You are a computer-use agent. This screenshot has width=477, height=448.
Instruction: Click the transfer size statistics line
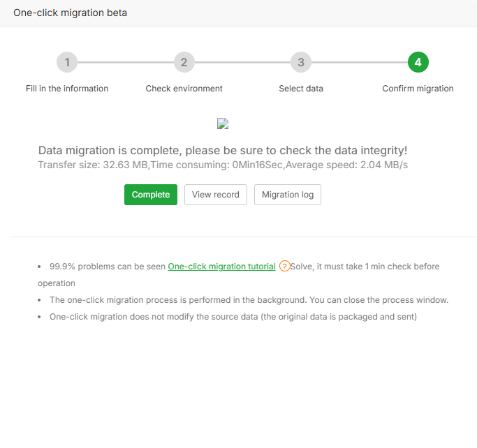222,165
